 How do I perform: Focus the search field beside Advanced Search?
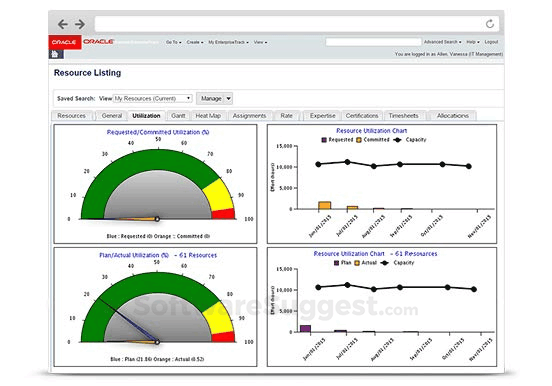tap(373, 42)
